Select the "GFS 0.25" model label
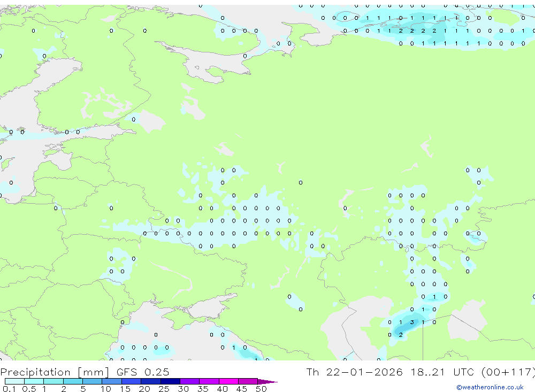The height and width of the screenshot is (392, 535). (x=143, y=372)
